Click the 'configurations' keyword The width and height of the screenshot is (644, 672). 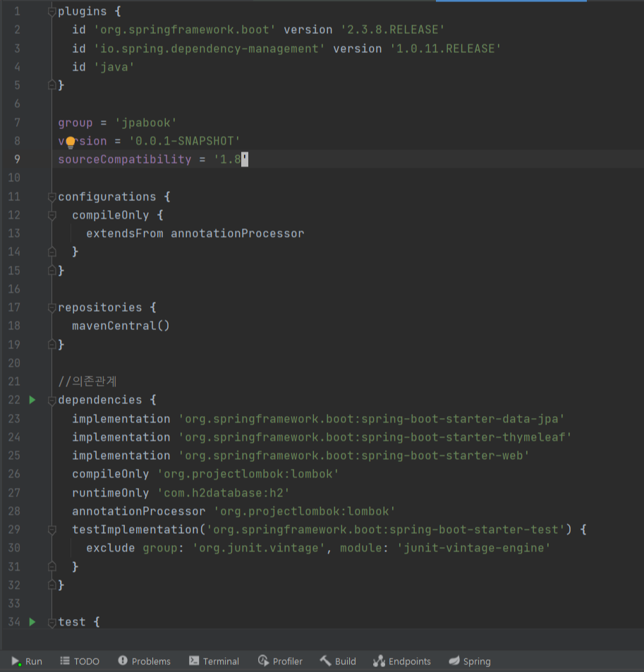coord(107,197)
